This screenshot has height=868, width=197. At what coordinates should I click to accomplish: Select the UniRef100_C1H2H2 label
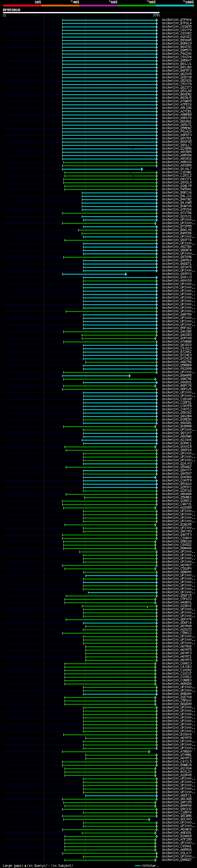(177, 670)
